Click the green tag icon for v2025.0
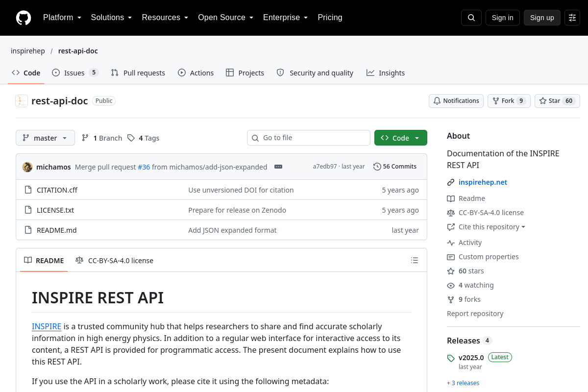The image size is (588, 392). 451,358
